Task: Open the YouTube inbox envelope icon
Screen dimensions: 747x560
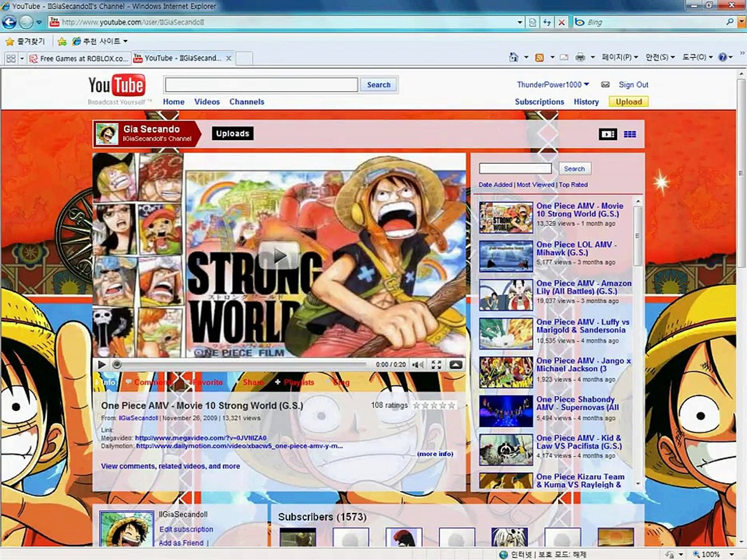Action: pyautogui.click(x=605, y=85)
